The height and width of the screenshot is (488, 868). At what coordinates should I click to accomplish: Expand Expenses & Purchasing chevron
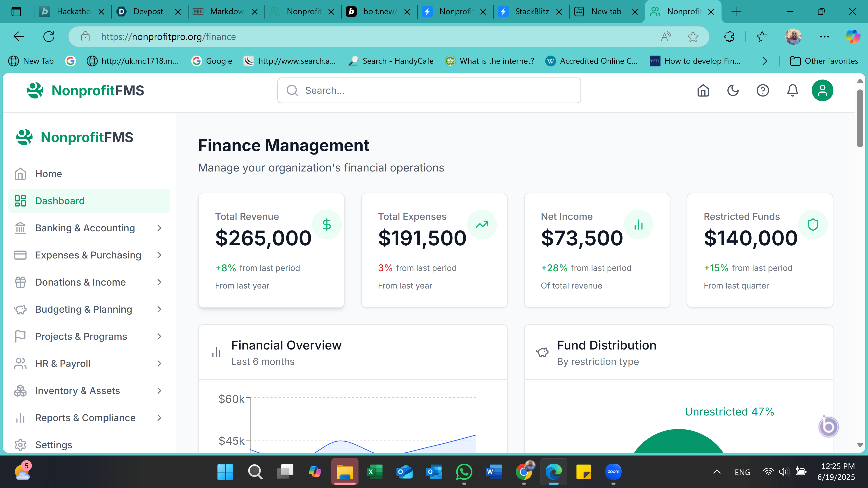159,255
